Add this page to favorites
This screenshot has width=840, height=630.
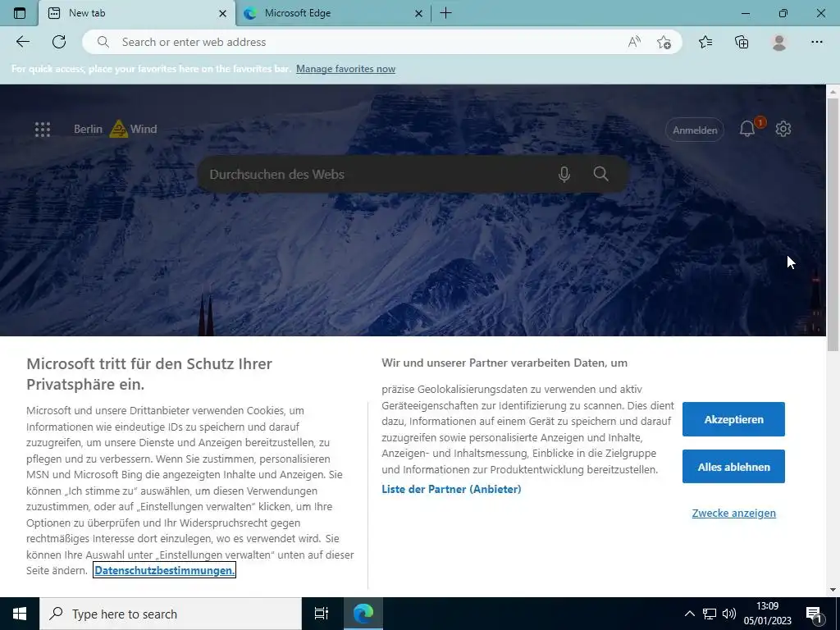(x=664, y=42)
